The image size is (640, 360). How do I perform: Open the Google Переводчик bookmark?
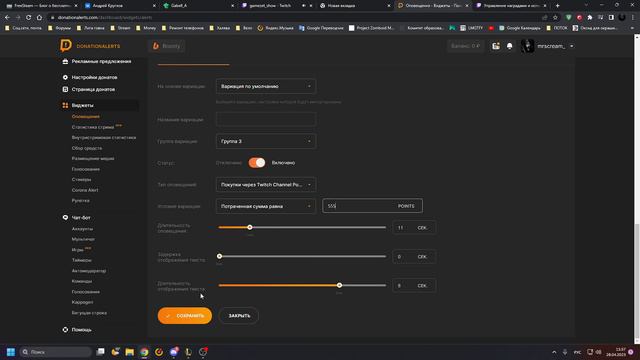coord(321,28)
